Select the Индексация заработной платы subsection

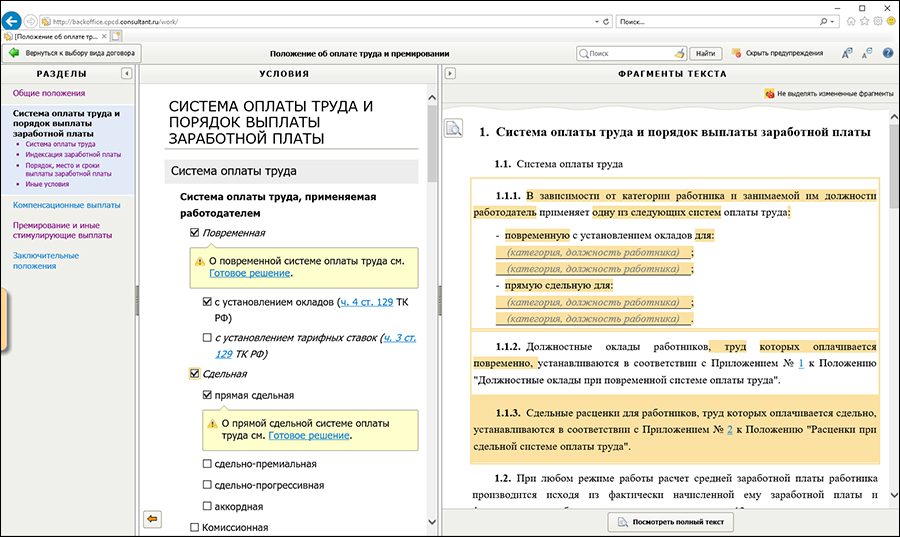[73, 155]
